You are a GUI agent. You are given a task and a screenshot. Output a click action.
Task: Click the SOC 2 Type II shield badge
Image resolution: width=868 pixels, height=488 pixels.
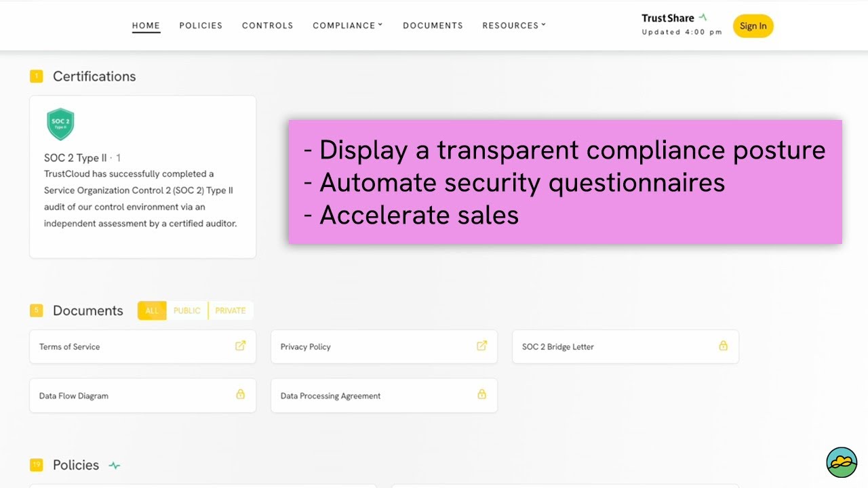pos(60,125)
